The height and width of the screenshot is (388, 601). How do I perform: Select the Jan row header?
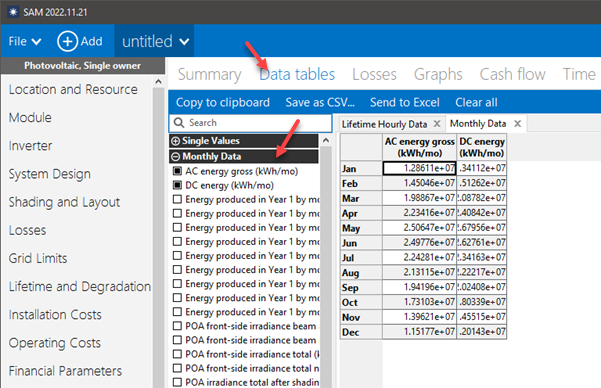[361, 169]
